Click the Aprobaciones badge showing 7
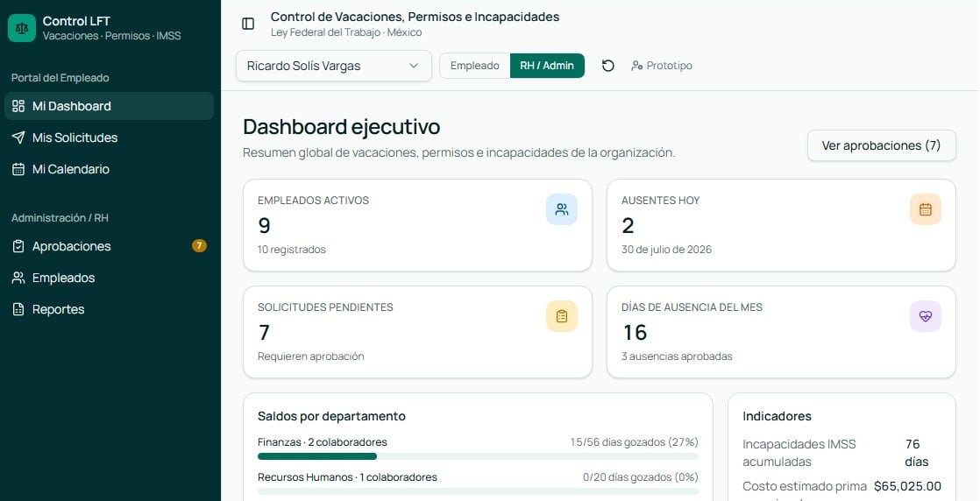Image resolution: width=980 pixels, height=501 pixels. [199, 246]
